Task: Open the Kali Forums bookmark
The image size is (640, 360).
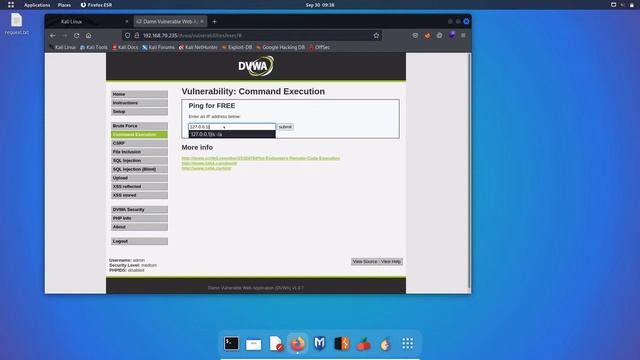Action: click(158, 47)
